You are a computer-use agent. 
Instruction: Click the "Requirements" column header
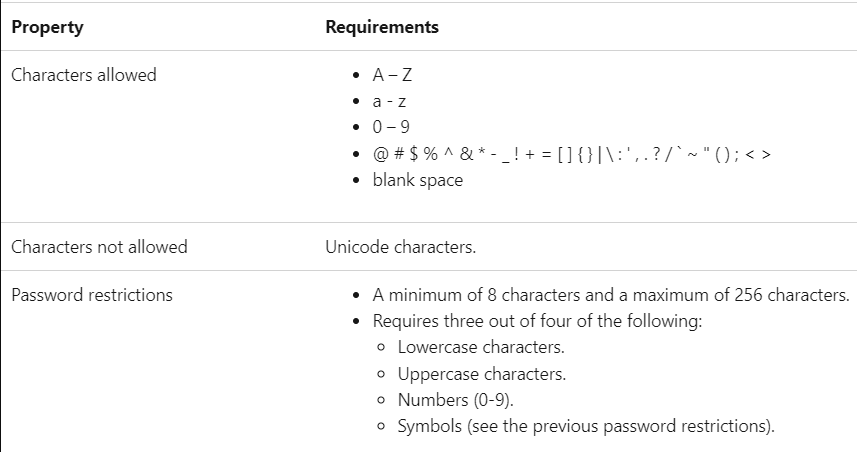click(382, 27)
